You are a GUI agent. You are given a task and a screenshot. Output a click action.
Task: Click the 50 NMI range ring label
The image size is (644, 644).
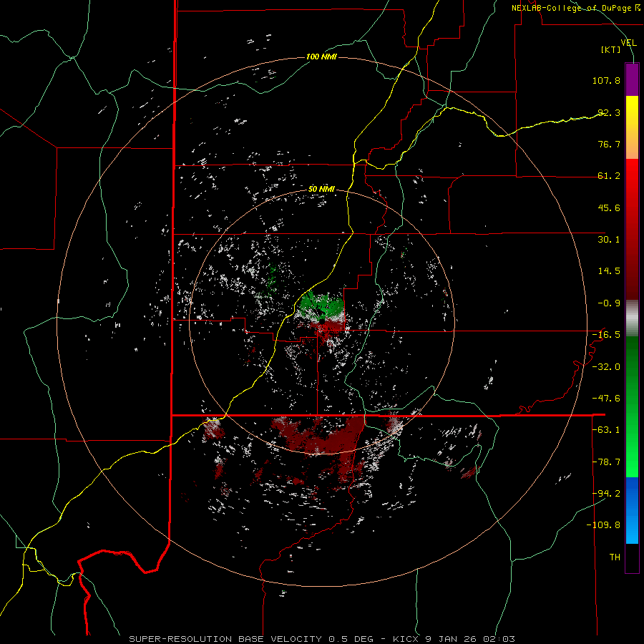[x=321, y=189]
